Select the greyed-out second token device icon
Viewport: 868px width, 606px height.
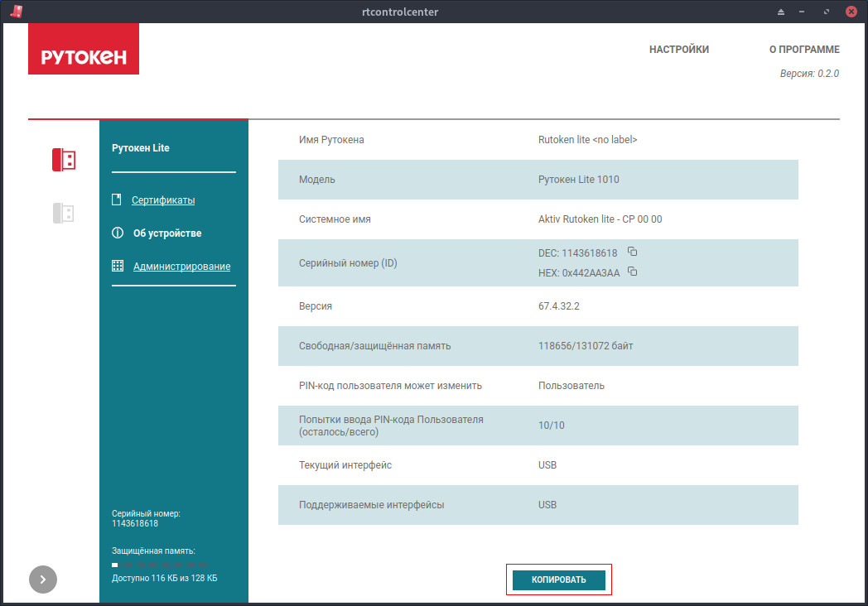point(64,213)
